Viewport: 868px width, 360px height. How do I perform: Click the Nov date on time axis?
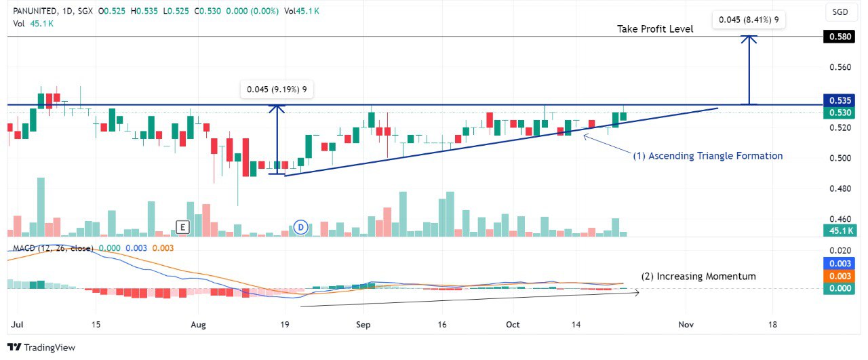point(688,325)
